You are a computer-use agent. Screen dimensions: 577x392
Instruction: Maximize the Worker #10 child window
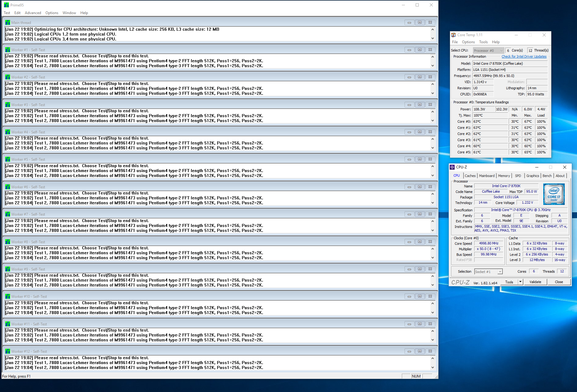pyautogui.click(x=420, y=296)
